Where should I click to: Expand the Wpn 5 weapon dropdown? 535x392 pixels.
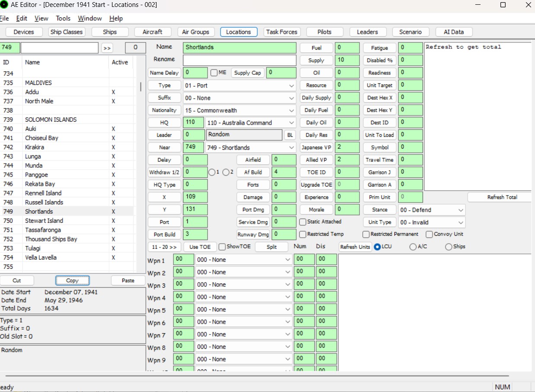tap(243, 309)
